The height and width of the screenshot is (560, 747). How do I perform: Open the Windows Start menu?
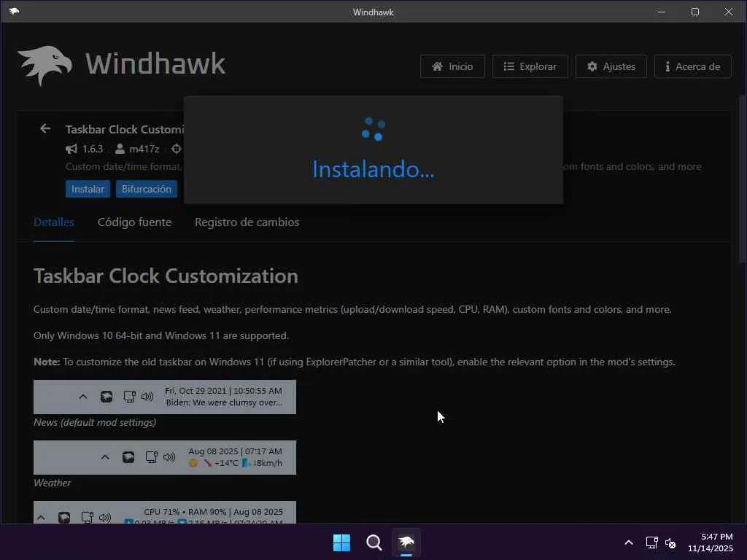click(x=341, y=542)
